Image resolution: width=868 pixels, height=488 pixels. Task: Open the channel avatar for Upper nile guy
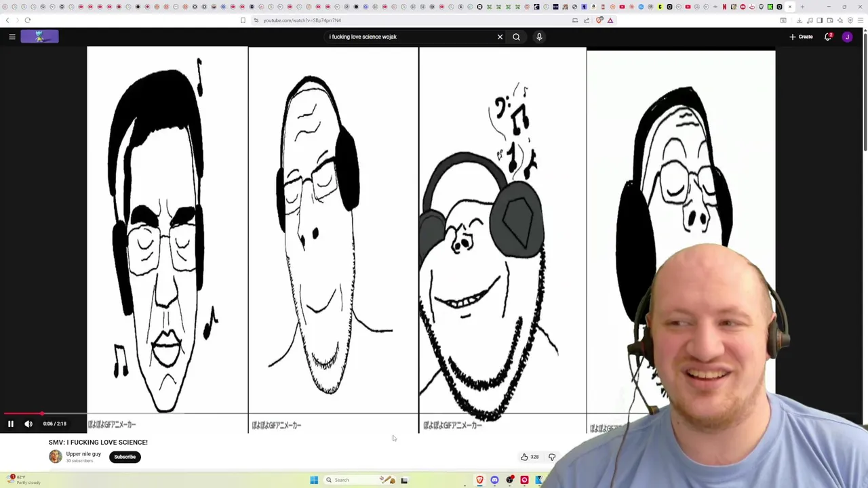click(55, 457)
